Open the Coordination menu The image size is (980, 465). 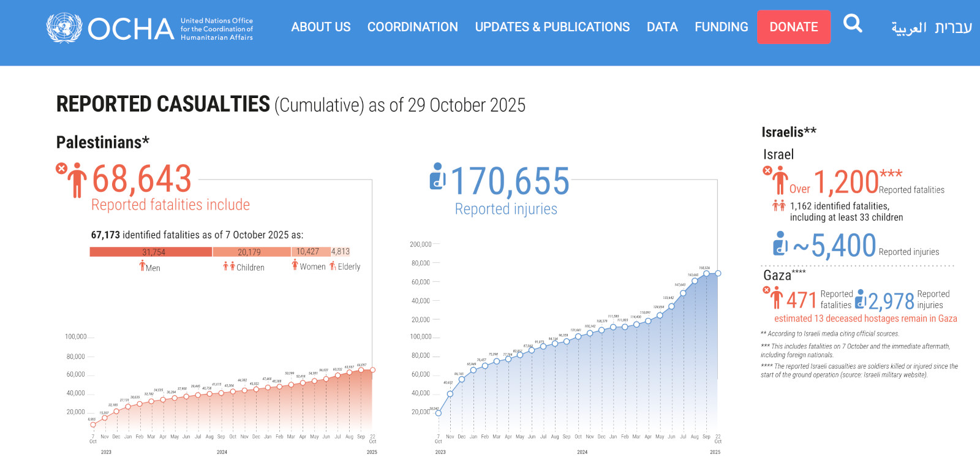point(412,27)
